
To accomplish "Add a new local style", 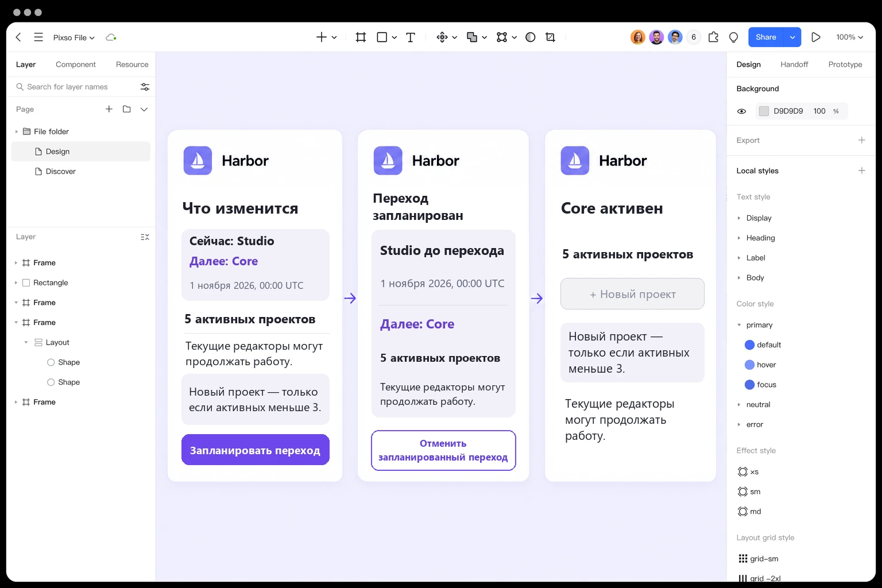I will [861, 171].
